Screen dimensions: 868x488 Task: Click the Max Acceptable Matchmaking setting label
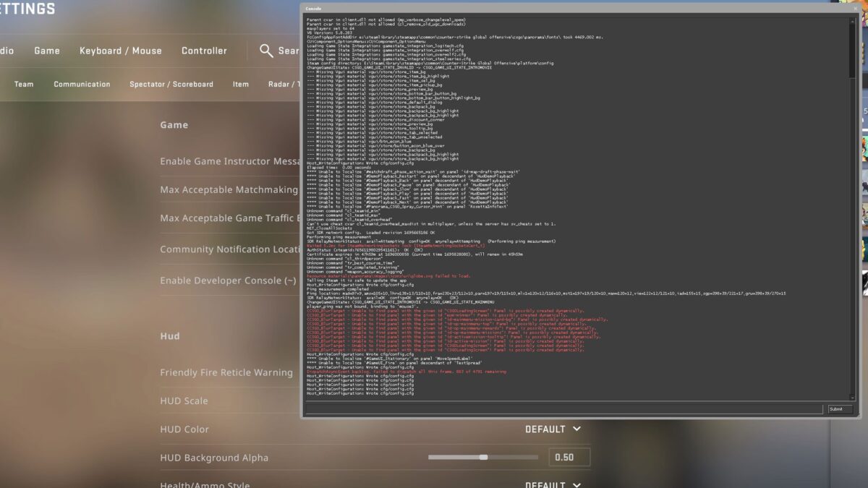tap(229, 189)
